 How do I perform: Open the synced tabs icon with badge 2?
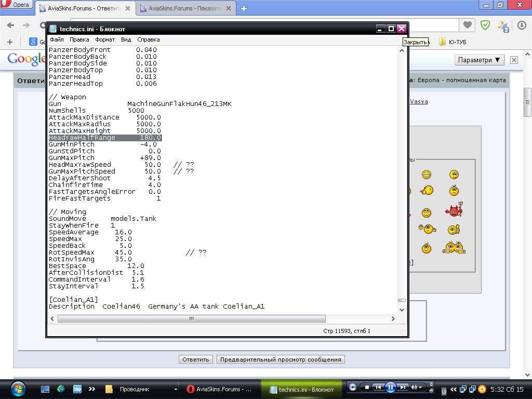(x=503, y=26)
